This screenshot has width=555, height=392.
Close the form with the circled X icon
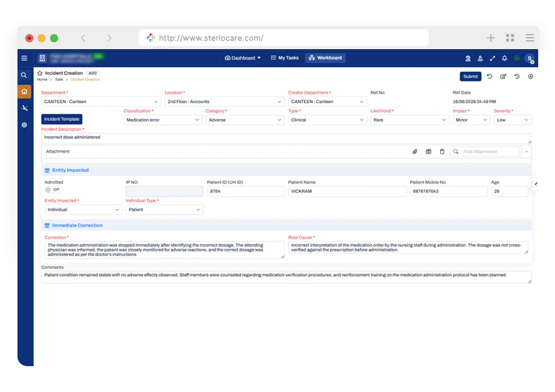[x=530, y=76]
